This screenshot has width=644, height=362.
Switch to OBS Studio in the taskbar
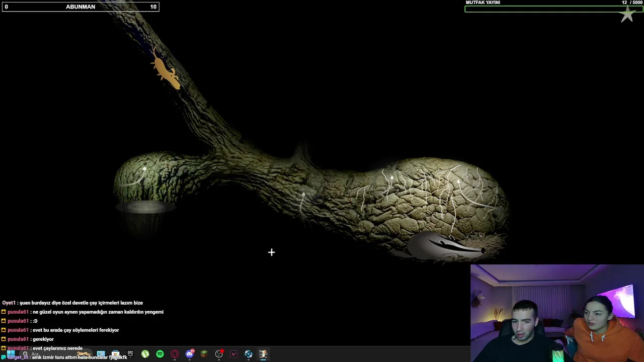(219, 354)
